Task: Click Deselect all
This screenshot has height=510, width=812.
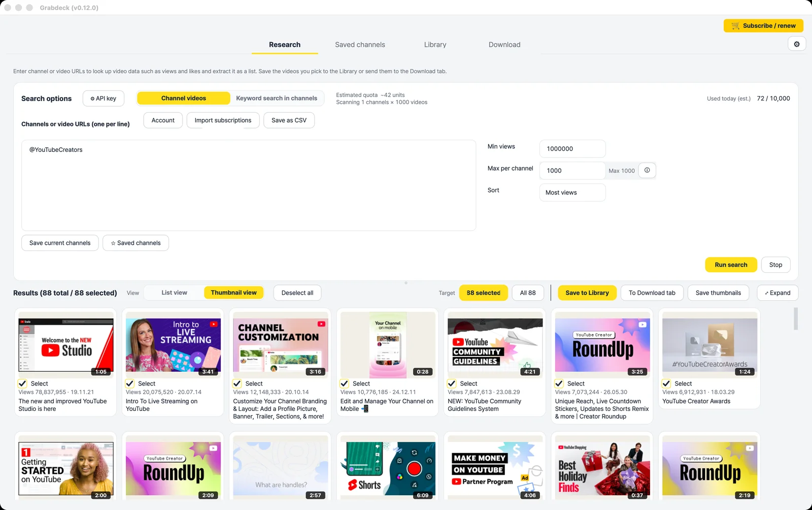Action: click(x=297, y=293)
